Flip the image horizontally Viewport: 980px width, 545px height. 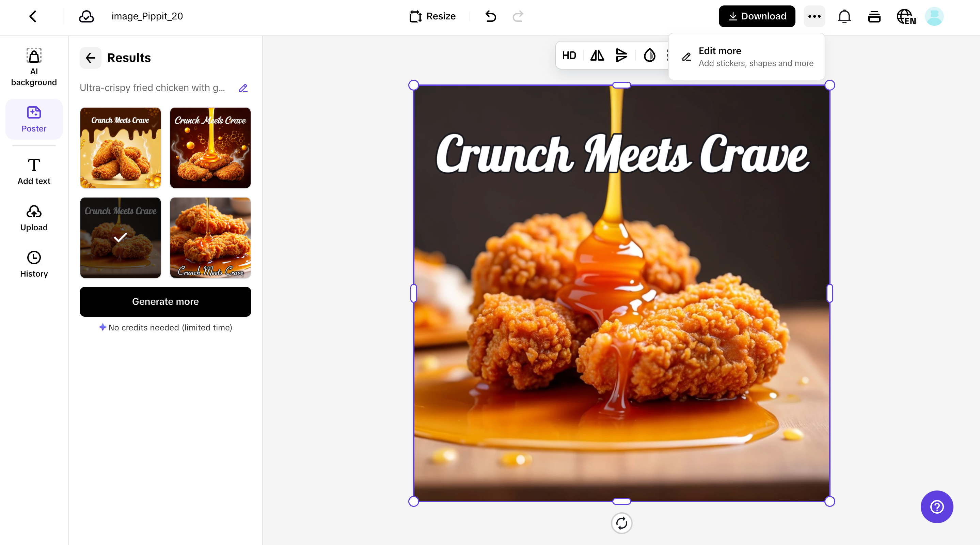pos(597,56)
